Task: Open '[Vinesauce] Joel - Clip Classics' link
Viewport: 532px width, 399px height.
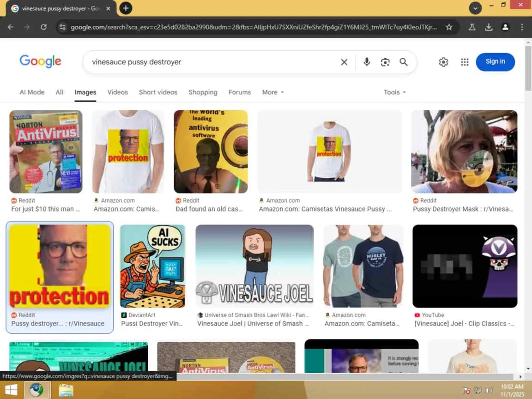Action: [465, 324]
